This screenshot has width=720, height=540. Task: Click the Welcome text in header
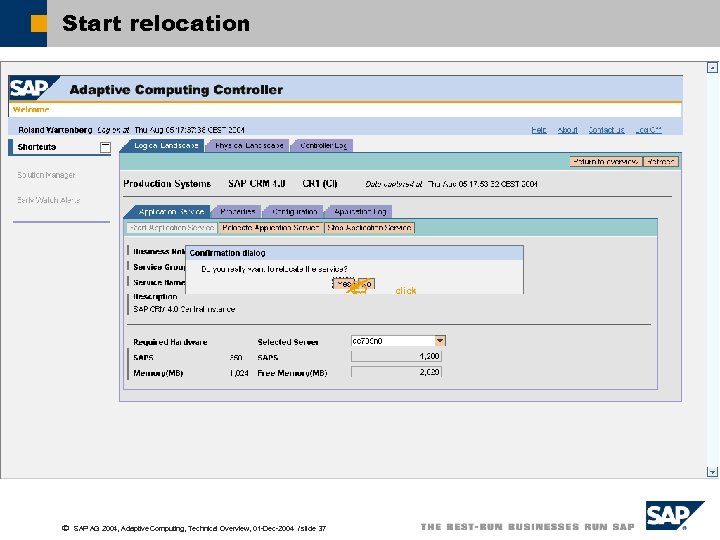pos(31,110)
